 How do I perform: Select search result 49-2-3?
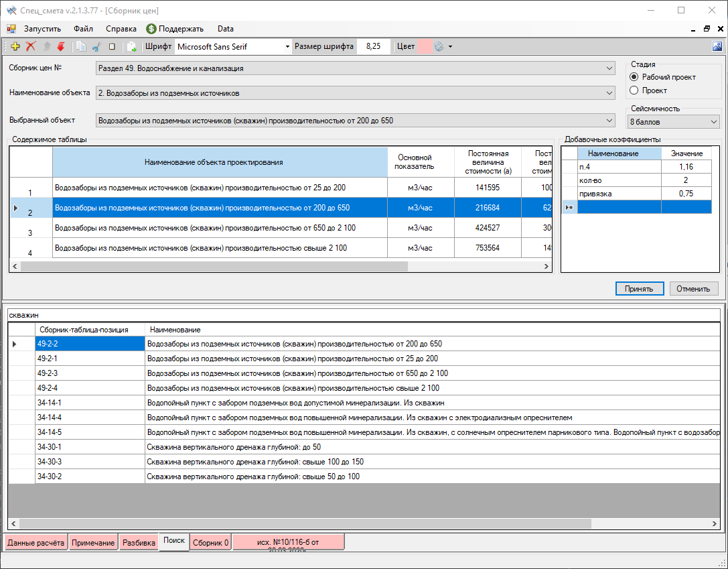tap(364, 373)
